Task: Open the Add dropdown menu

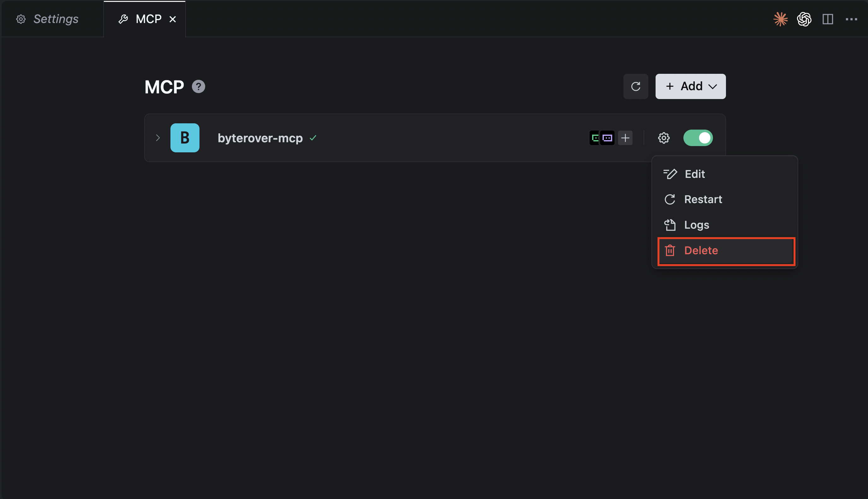Action: pos(690,86)
